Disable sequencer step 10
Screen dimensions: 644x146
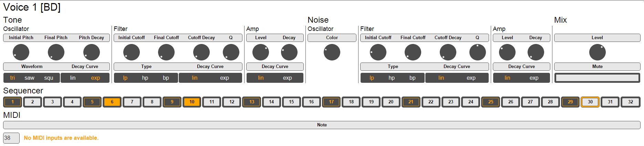[x=192, y=102]
